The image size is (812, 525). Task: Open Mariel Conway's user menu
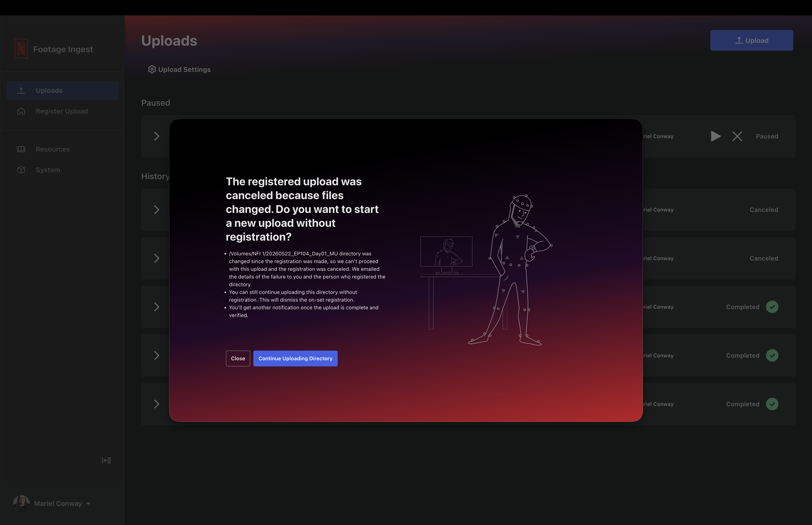pyautogui.click(x=52, y=503)
